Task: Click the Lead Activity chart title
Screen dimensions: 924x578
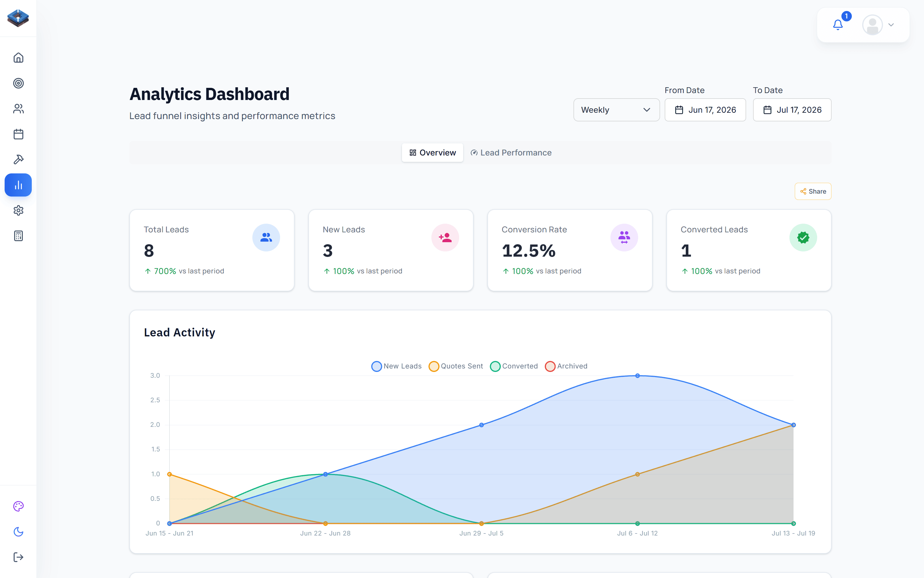Action: (179, 332)
